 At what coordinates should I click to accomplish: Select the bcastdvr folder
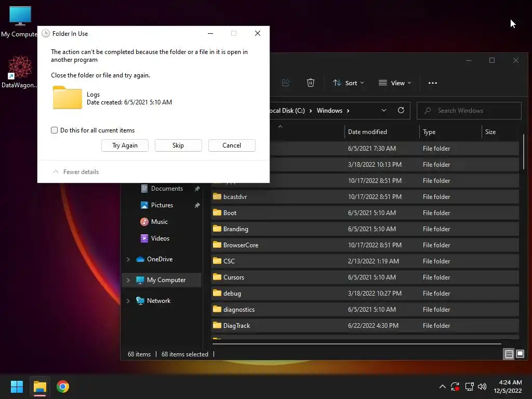(365, 197)
